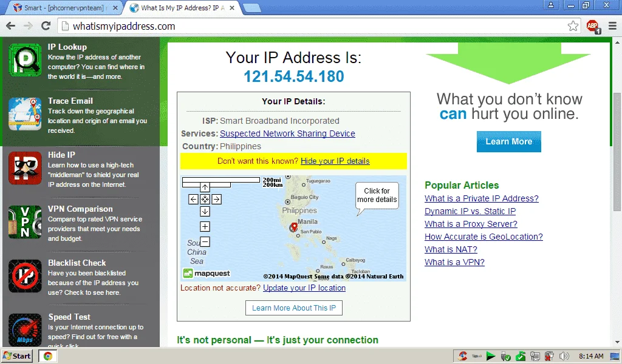Click Hide your IP details link
Viewport: 622px width, 364px height.
[x=335, y=161]
